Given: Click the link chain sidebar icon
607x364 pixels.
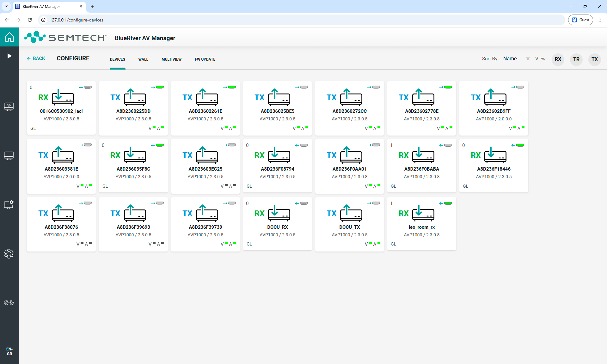Looking at the screenshot, I should [x=9, y=303].
